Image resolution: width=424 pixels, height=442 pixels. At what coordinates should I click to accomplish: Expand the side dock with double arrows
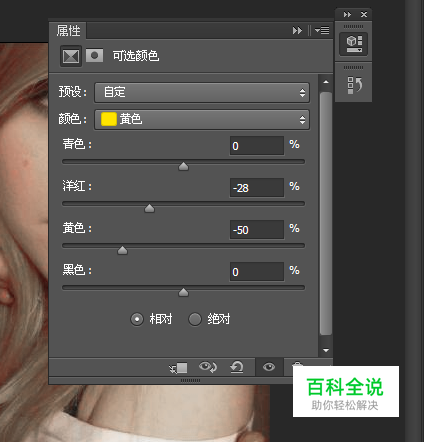pyautogui.click(x=347, y=15)
